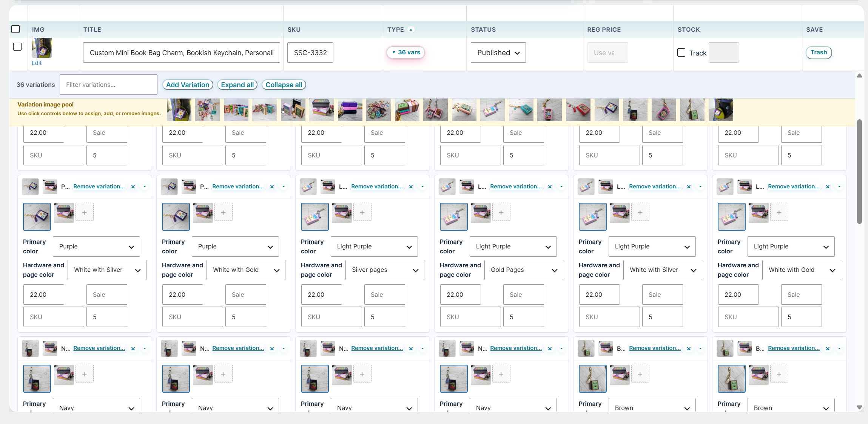Click the SSC-3332 SKU field

310,52
